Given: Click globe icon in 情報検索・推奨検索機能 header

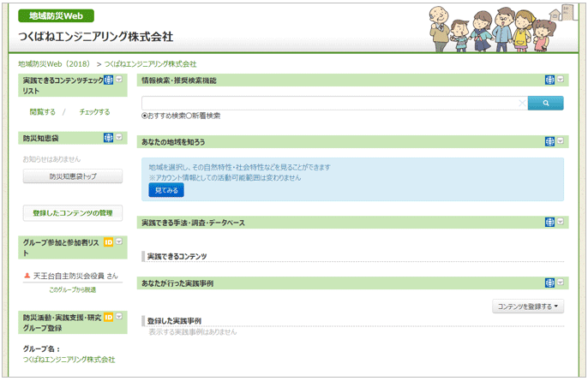Looking at the screenshot, I should [549, 80].
